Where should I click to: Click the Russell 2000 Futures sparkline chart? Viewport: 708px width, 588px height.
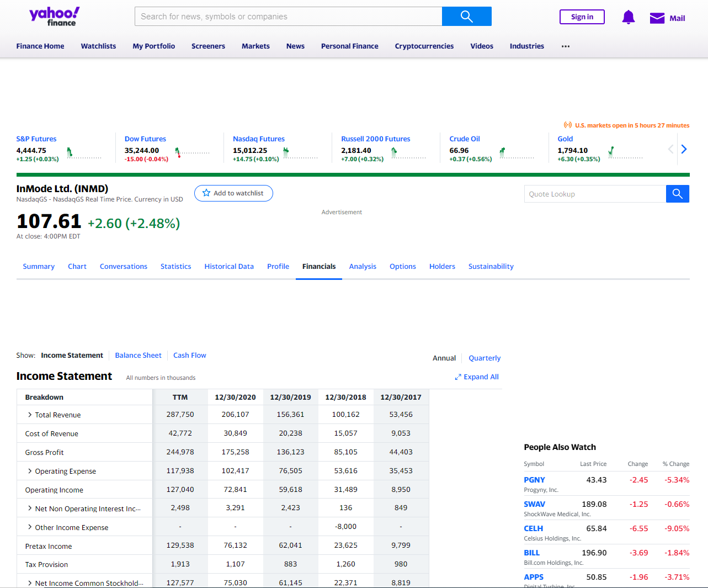click(408, 153)
